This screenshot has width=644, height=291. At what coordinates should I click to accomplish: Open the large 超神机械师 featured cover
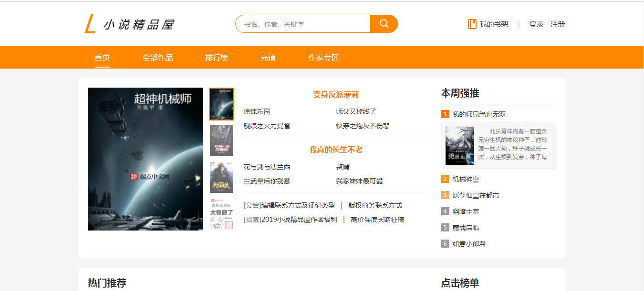[145, 159]
